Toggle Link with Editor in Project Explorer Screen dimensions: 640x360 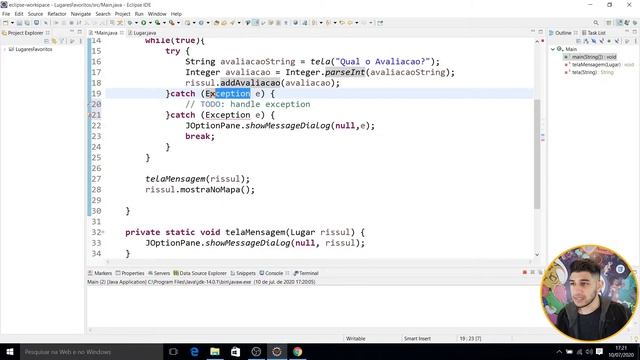click(x=54, y=41)
